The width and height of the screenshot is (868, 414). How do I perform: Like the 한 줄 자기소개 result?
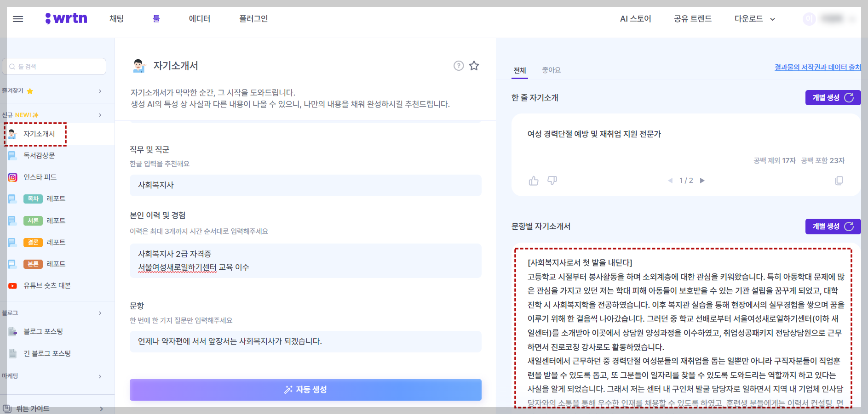pyautogui.click(x=534, y=181)
